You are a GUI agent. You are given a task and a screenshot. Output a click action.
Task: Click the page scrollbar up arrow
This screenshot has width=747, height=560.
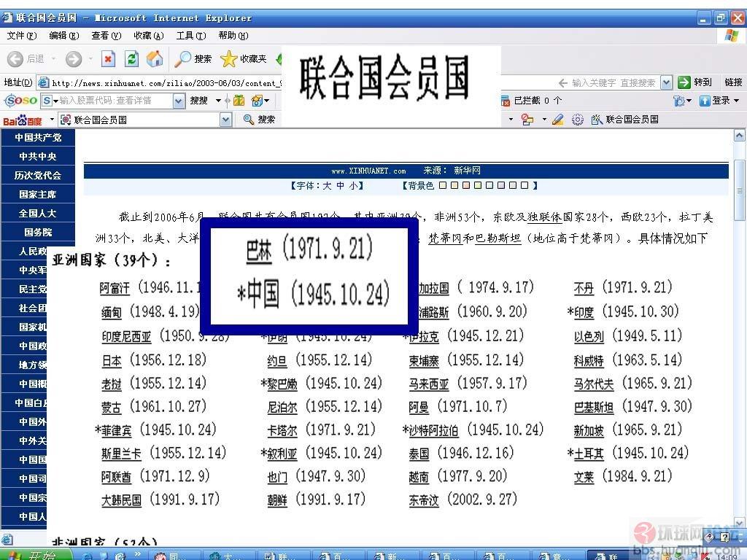pos(739,136)
